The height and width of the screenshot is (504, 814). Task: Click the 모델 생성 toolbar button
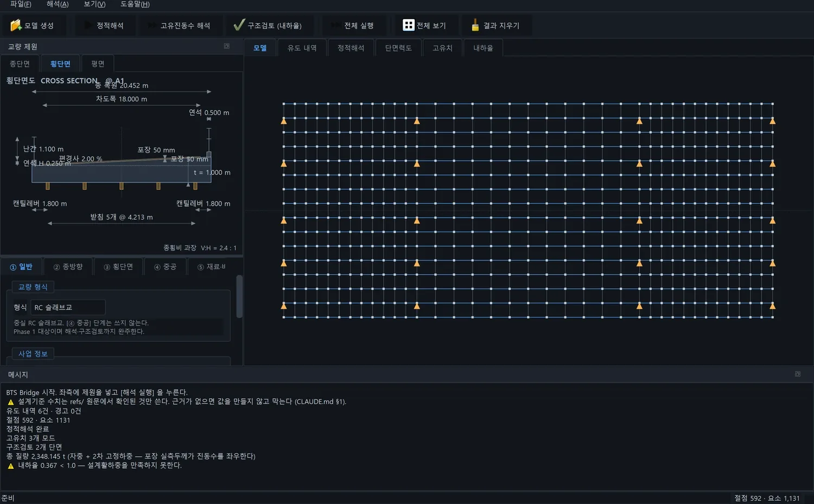pyautogui.click(x=33, y=25)
